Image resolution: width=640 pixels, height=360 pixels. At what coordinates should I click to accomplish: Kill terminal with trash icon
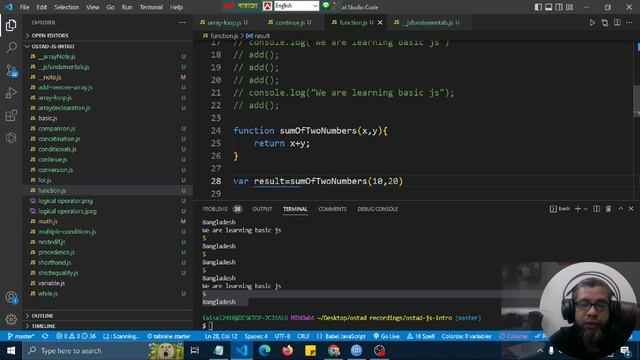coord(608,209)
